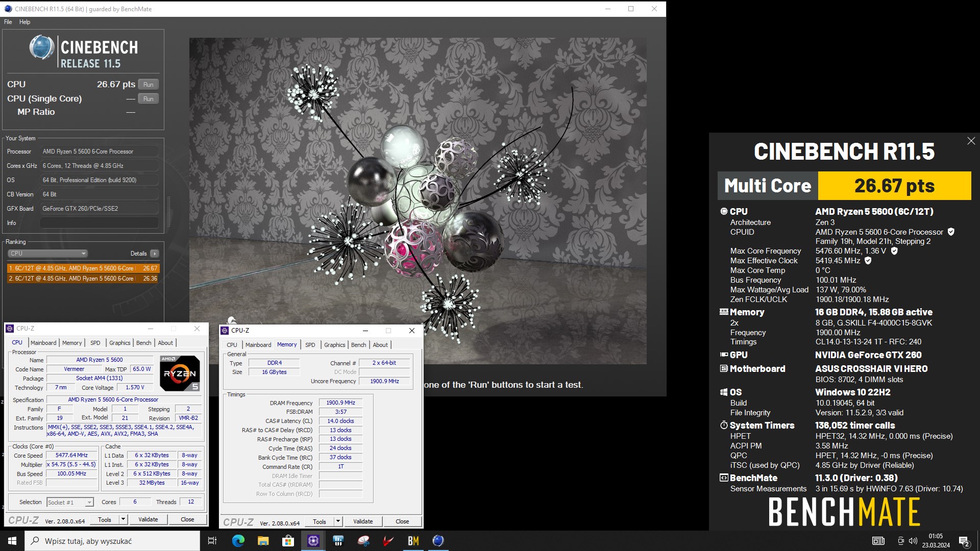Open the Windows Start menu
This screenshot has height=551, width=980.
point(12,541)
